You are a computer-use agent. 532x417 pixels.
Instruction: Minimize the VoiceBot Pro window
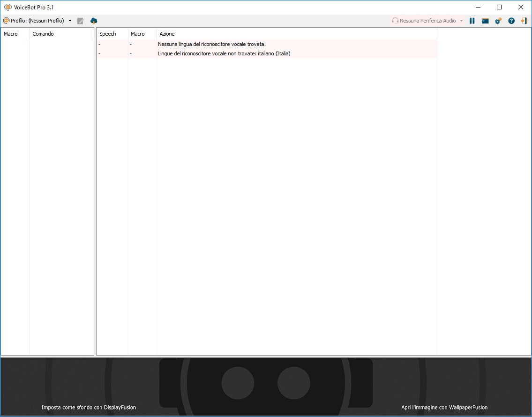coord(478,7)
